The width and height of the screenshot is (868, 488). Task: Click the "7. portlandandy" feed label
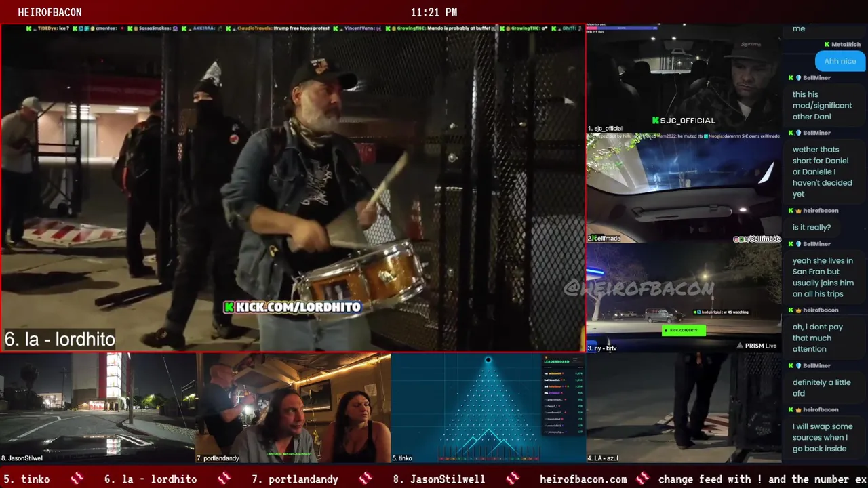218,458
